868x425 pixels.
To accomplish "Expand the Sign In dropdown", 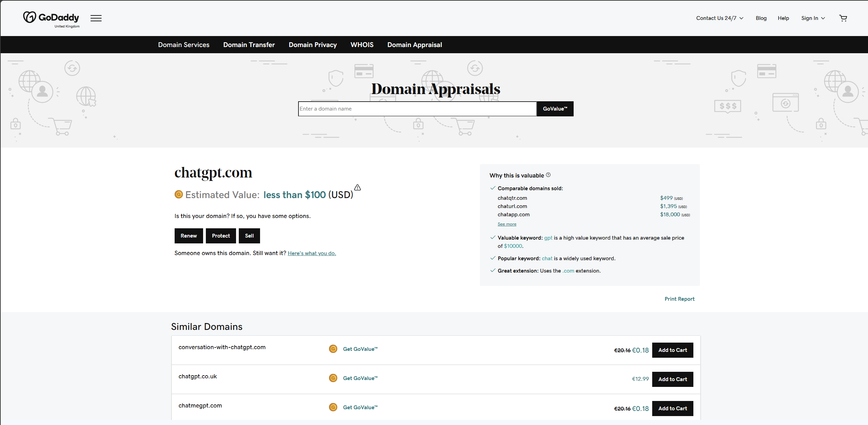I will pos(813,18).
